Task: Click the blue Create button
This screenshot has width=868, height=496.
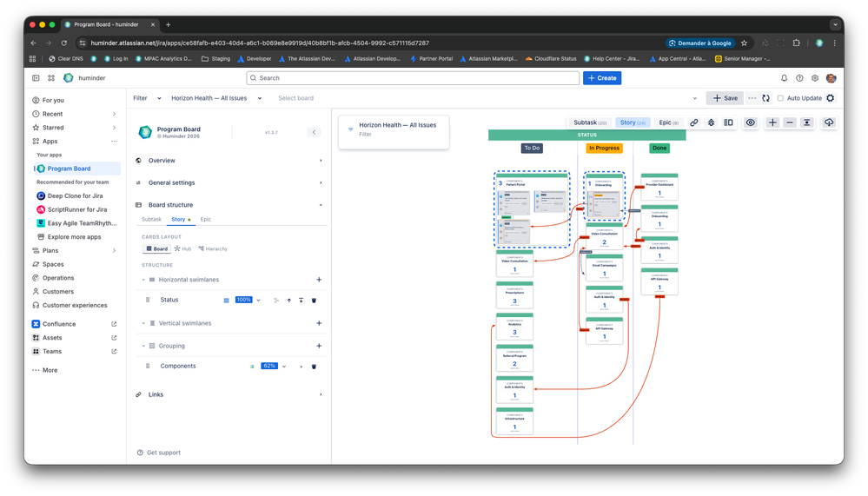Action: click(602, 78)
